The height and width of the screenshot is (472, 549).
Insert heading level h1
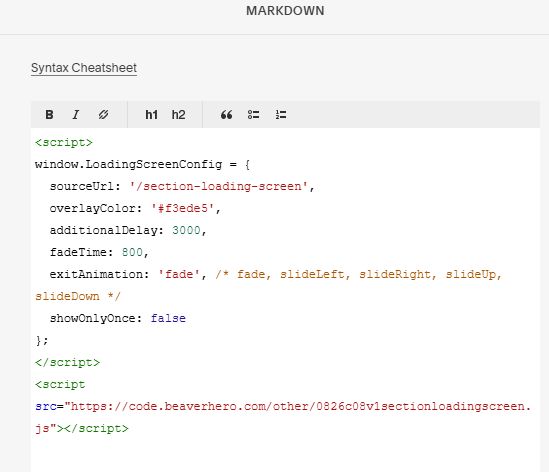pyautogui.click(x=151, y=114)
